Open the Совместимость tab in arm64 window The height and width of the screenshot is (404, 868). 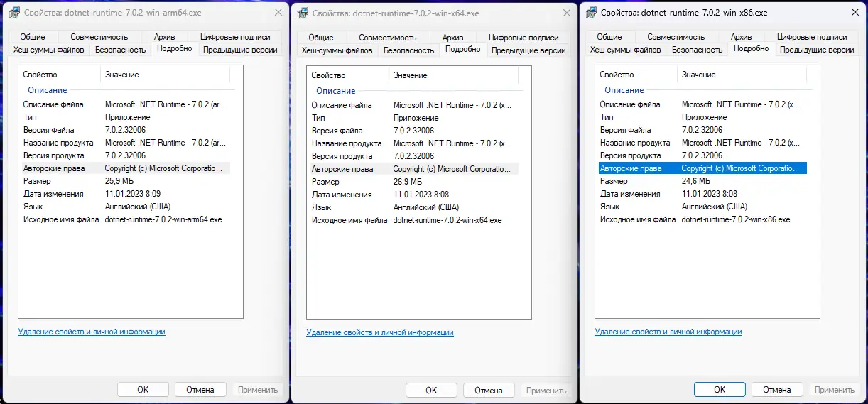tap(99, 37)
